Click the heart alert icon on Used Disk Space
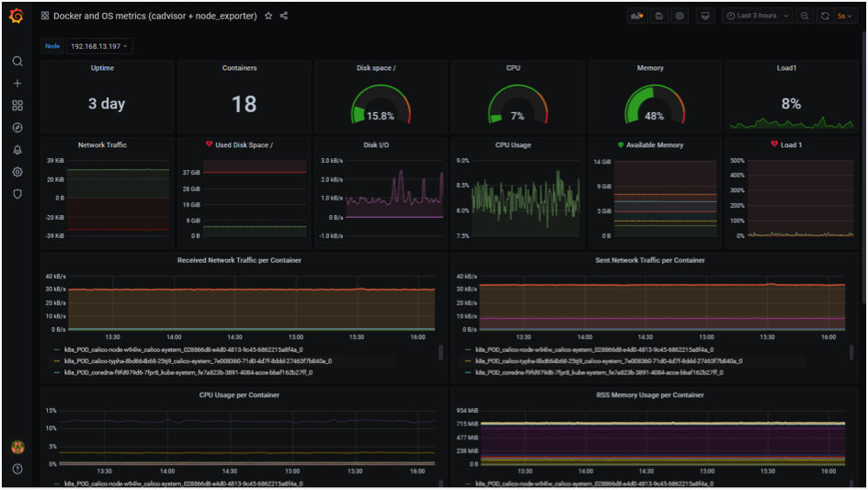 click(209, 144)
